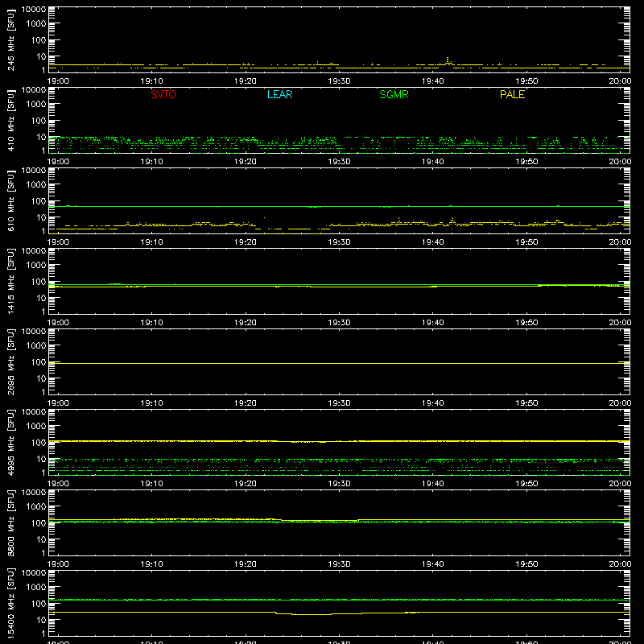Click the 100 tick label of 15400 MHz panel

coord(39,604)
